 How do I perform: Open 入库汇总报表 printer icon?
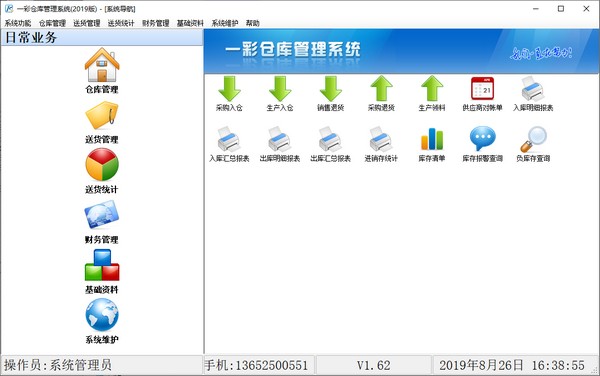click(x=229, y=139)
